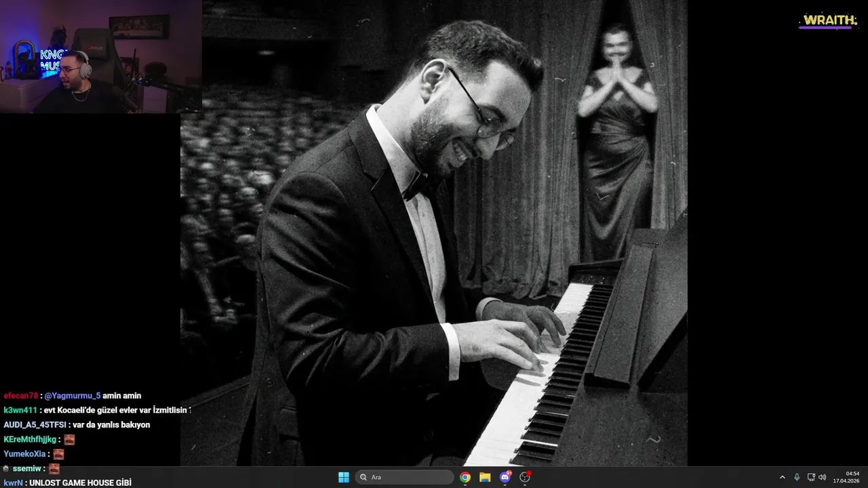The image size is (868, 488).
Task: Click the microphone icon in system tray
Action: point(797,477)
